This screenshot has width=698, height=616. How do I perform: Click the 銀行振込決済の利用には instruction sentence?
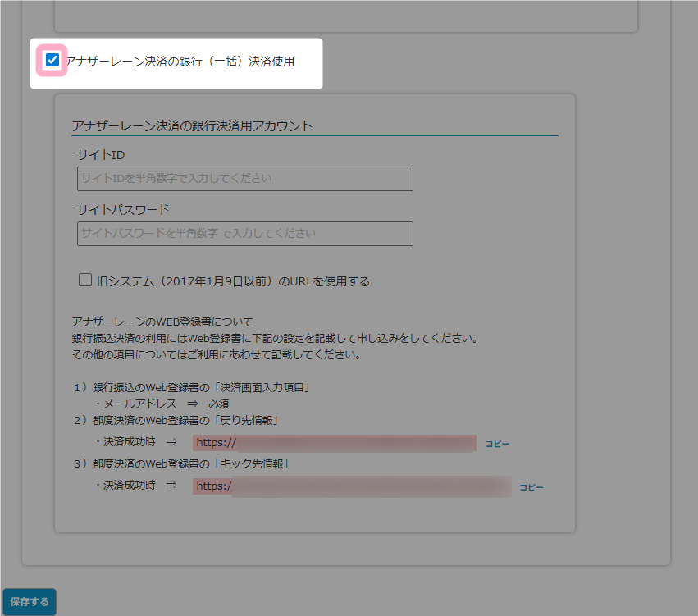(x=274, y=338)
